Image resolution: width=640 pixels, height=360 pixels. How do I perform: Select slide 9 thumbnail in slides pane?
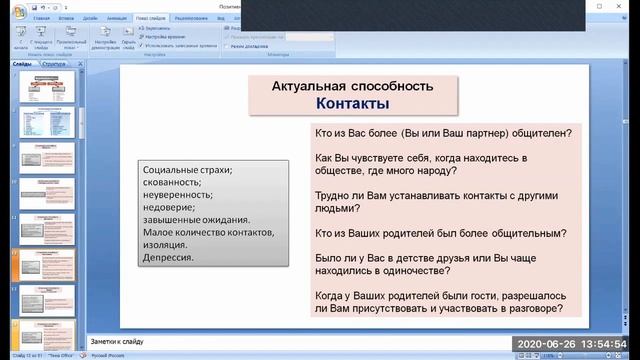(47, 158)
